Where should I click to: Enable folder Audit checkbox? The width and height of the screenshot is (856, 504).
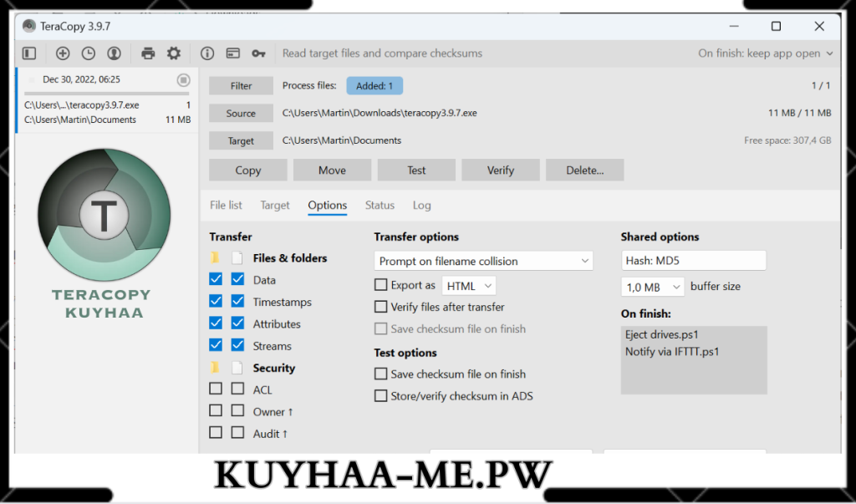pos(216,432)
